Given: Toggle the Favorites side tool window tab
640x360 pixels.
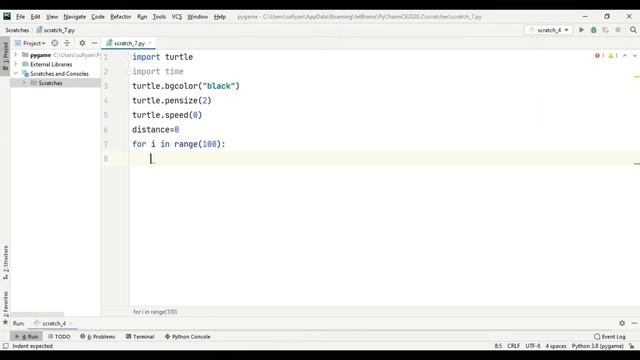Looking at the screenshot, I should [5, 307].
